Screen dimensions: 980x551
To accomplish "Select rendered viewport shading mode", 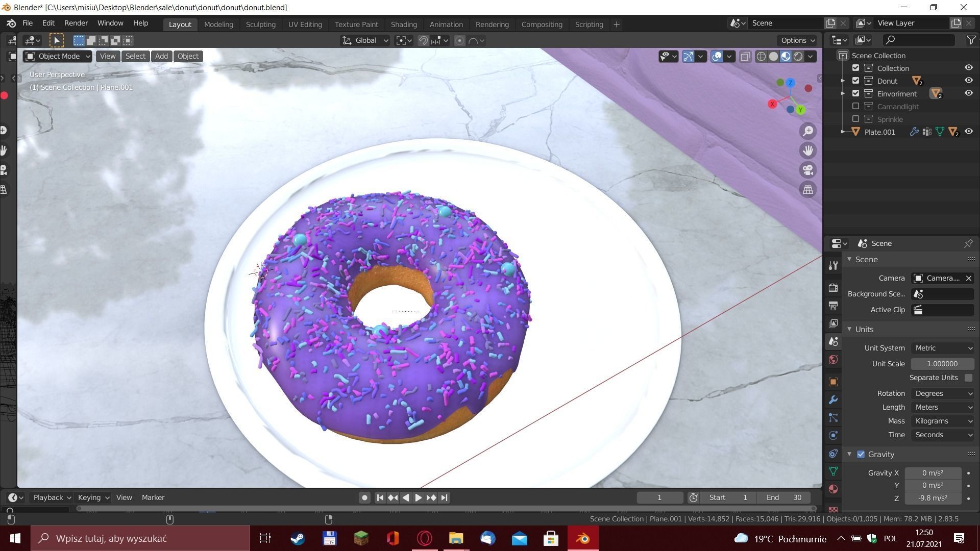I will [798, 57].
